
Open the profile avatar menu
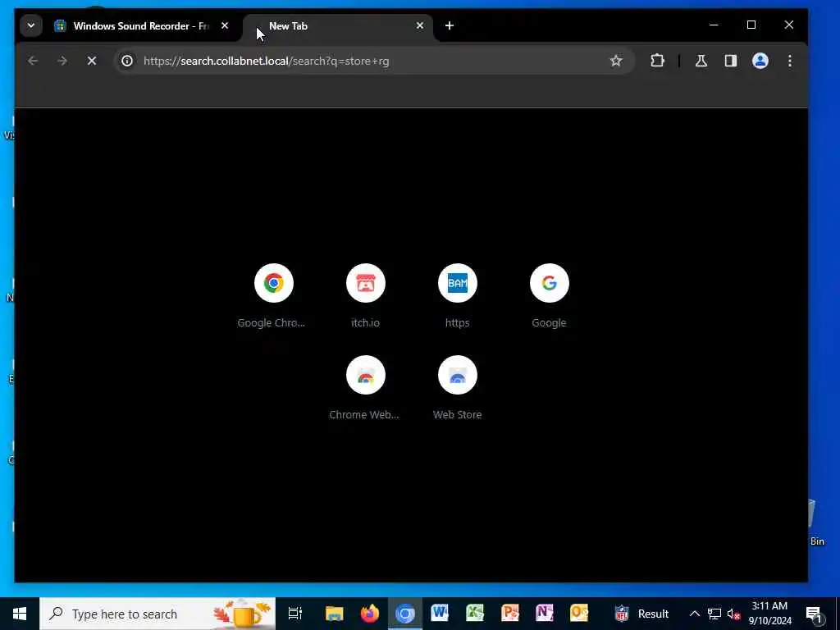click(760, 61)
